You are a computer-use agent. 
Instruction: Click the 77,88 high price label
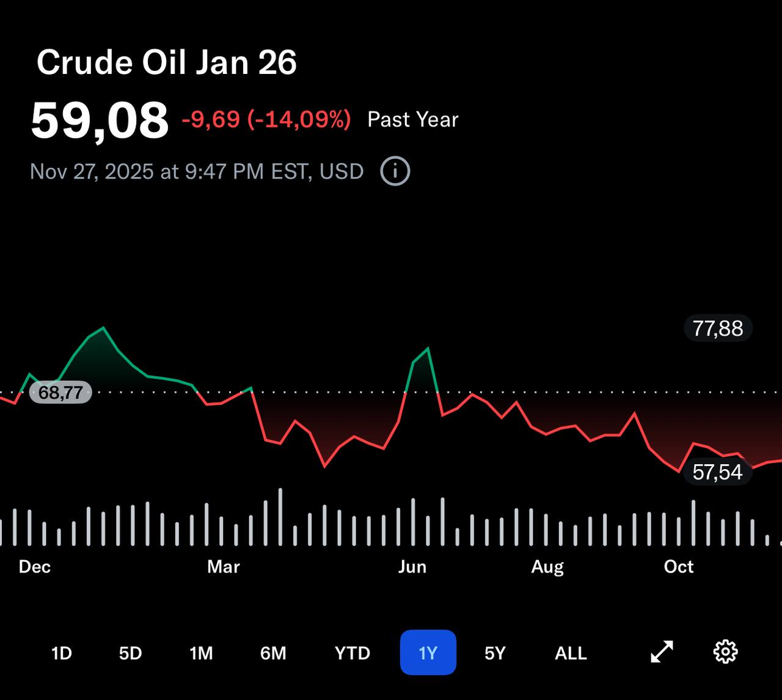coord(717,329)
